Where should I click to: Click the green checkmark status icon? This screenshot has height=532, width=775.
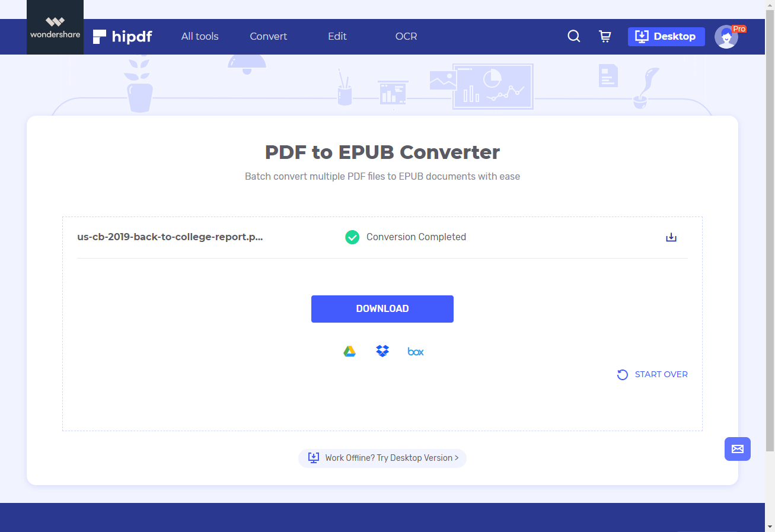tap(352, 237)
